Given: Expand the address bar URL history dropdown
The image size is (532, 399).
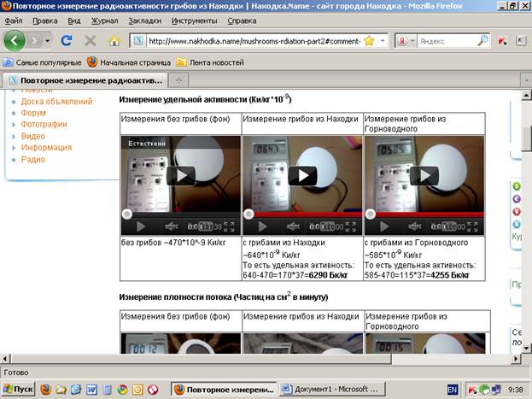Looking at the screenshot, I should click(382, 40).
